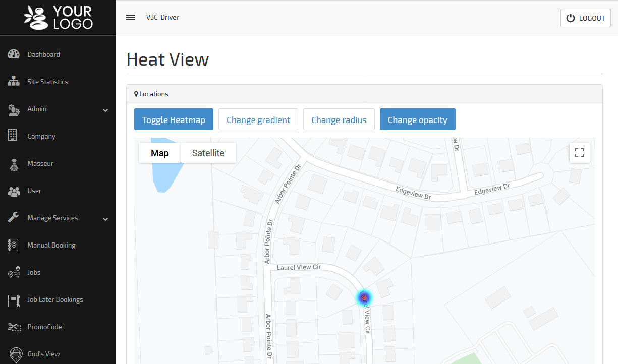The image size is (618, 364).
Task: Click the YOUR LOGO brand image
Action: click(x=58, y=18)
